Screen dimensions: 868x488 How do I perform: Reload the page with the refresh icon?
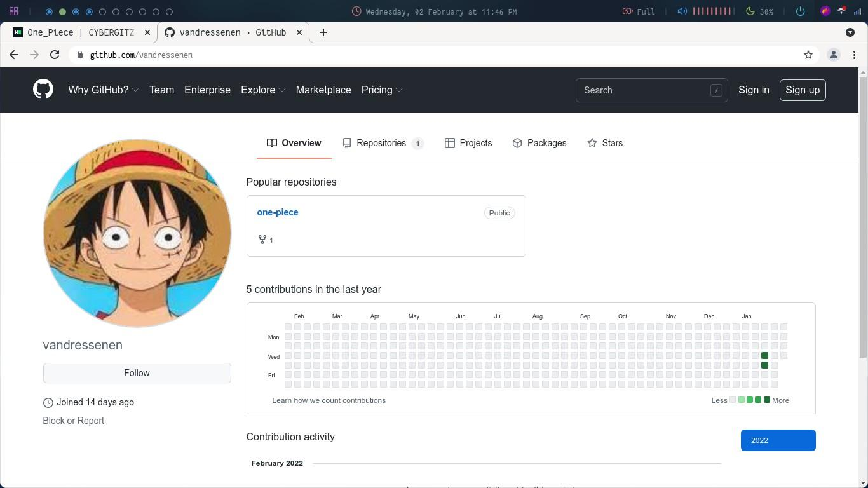coord(55,55)
